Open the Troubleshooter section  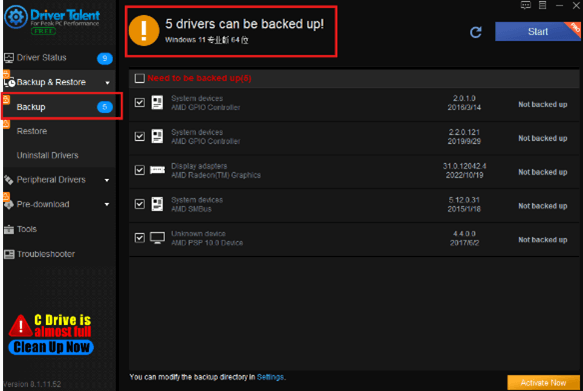point(59,254)
